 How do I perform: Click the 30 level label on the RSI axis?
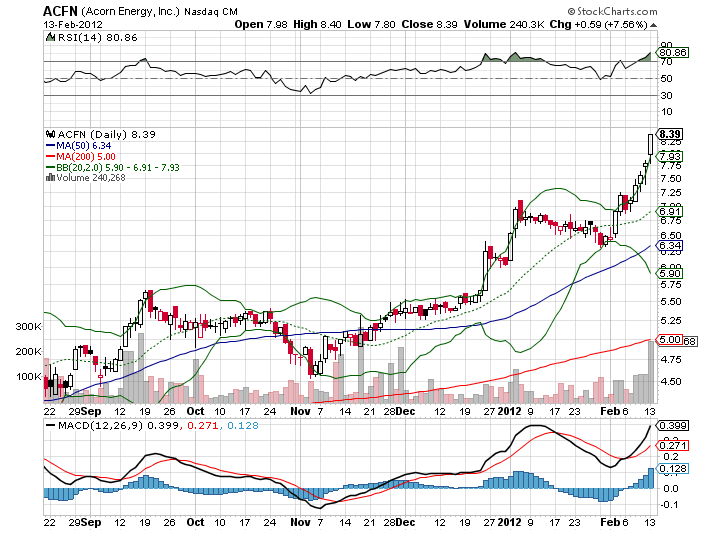[x=666, y=95]
